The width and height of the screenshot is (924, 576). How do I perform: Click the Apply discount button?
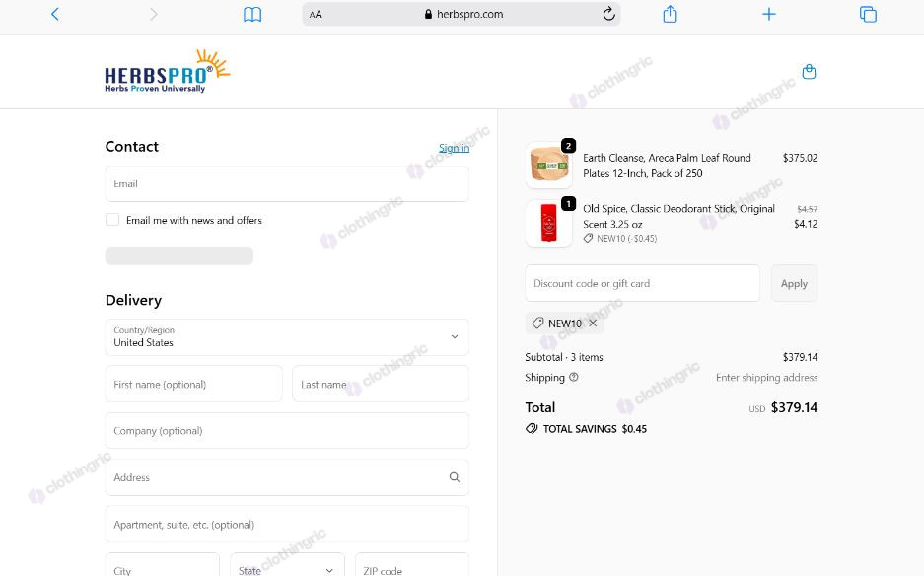point(794,284)
